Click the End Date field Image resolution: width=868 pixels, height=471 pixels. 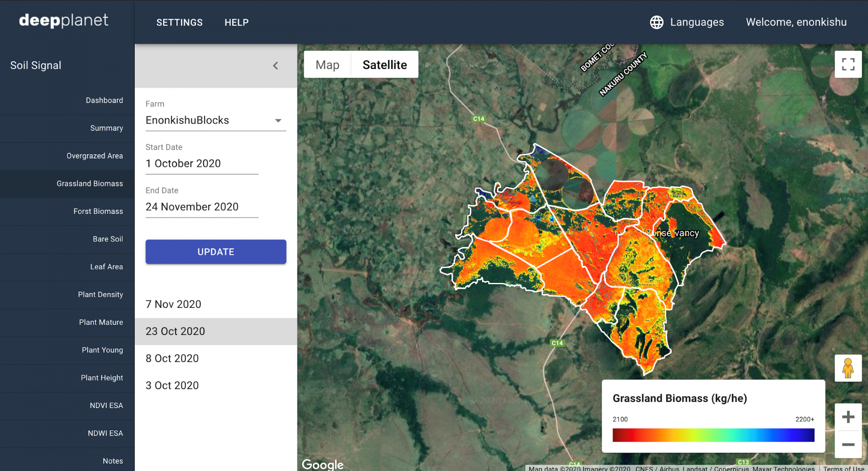click(x=202, y=207)
